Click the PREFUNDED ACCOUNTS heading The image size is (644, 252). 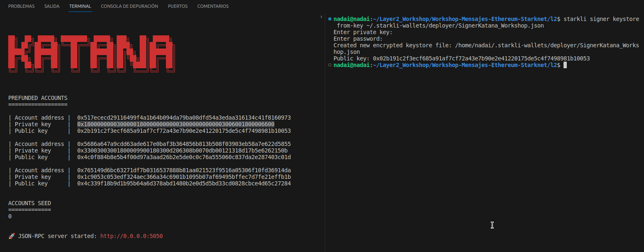[x=38, y=98]
